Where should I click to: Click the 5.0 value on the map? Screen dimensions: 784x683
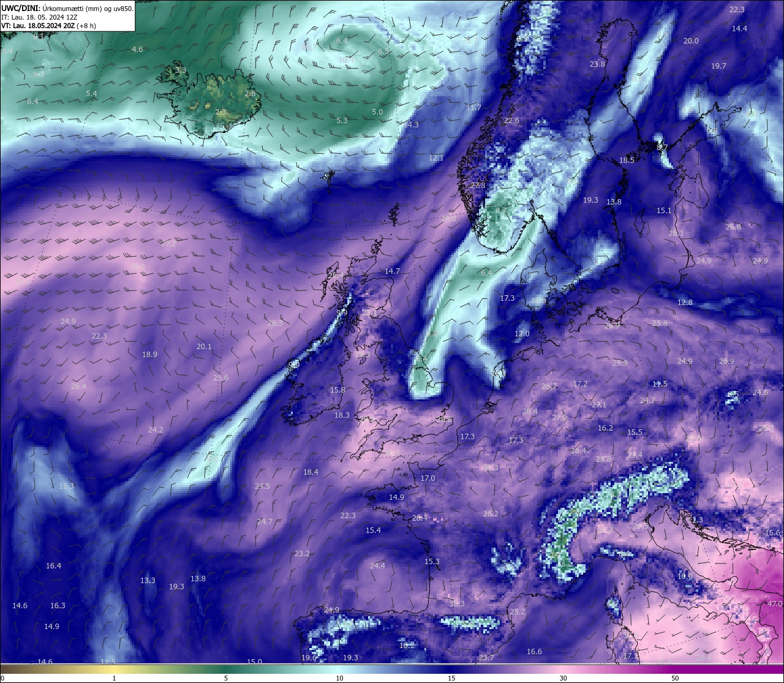(377, 111)
